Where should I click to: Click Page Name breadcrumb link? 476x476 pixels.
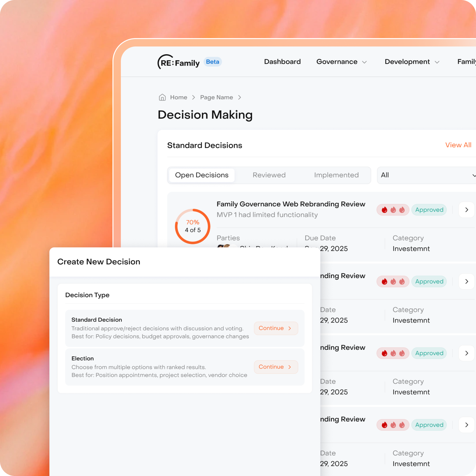[x=216, y=97]
